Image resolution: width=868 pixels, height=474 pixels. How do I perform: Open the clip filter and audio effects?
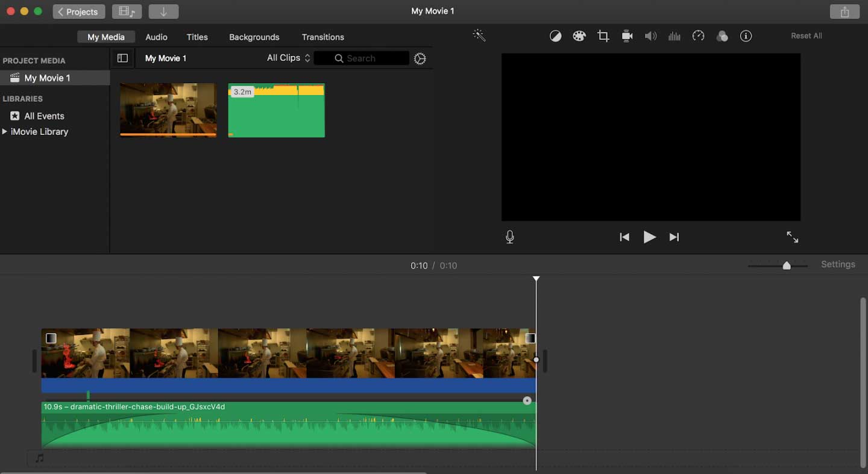[722, 36]
